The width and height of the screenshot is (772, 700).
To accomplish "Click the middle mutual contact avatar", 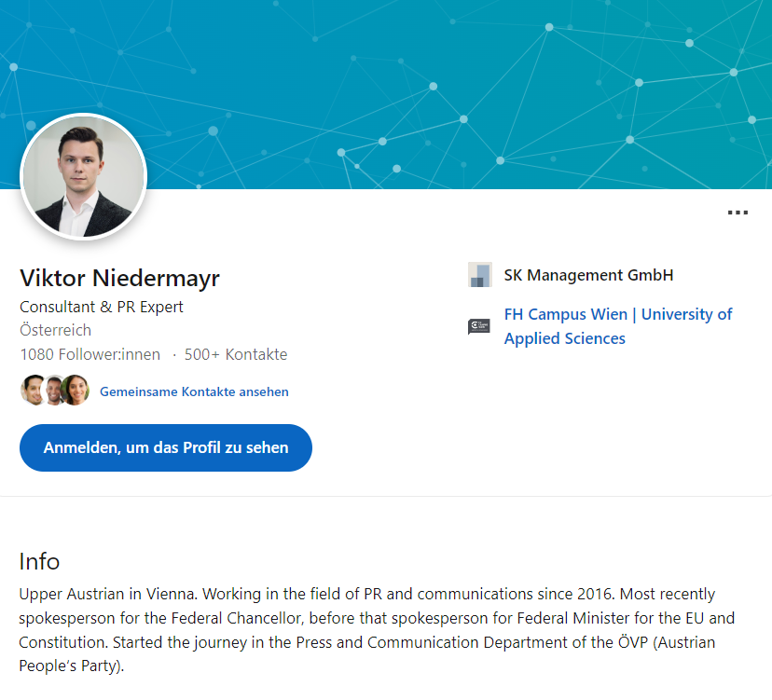I will (x=54, y=390).
